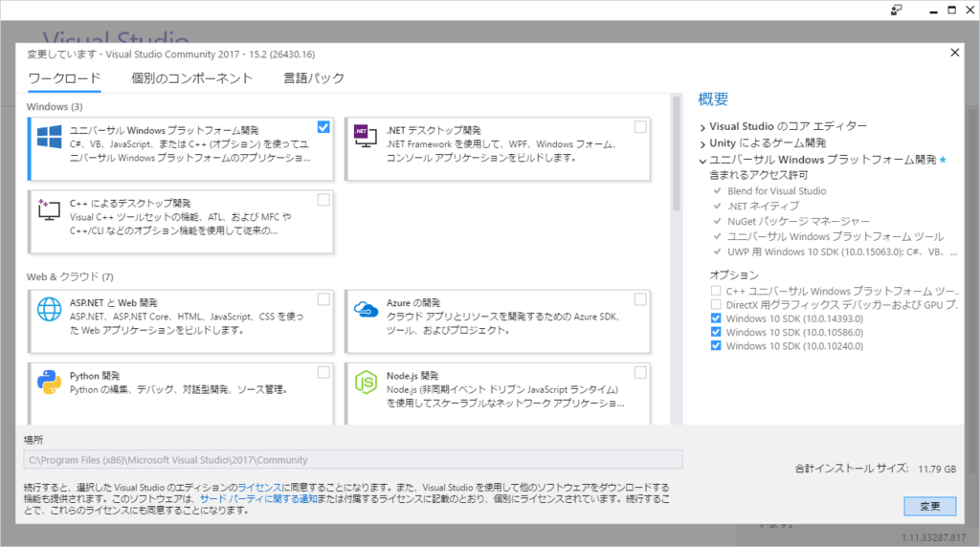
Task: Expand Visual Studio のコア エディター summary
Action: pos(702,127)
